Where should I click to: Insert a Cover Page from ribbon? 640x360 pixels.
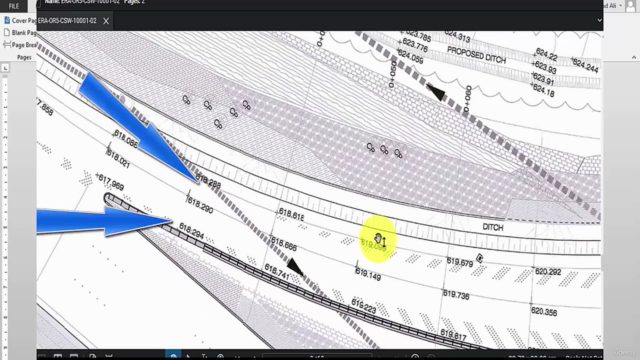click(x=20, y=20)
